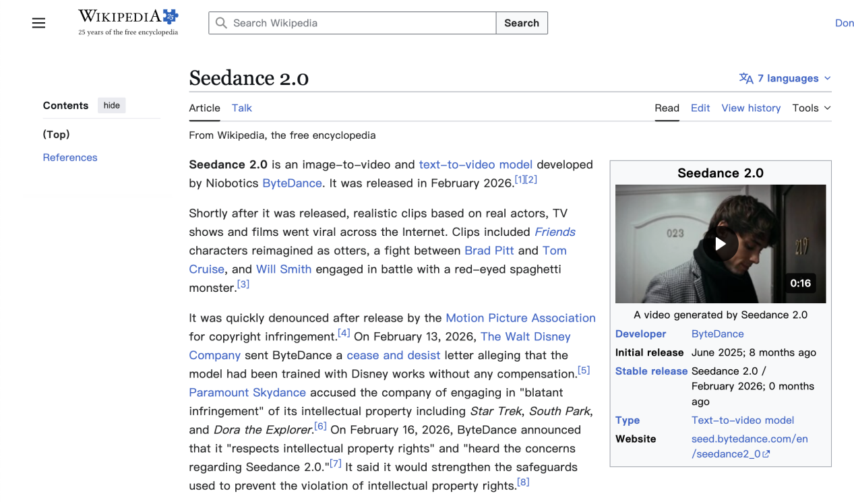Click the Wikipedia logo
854x504 pixels.
[x=128, y=22]
